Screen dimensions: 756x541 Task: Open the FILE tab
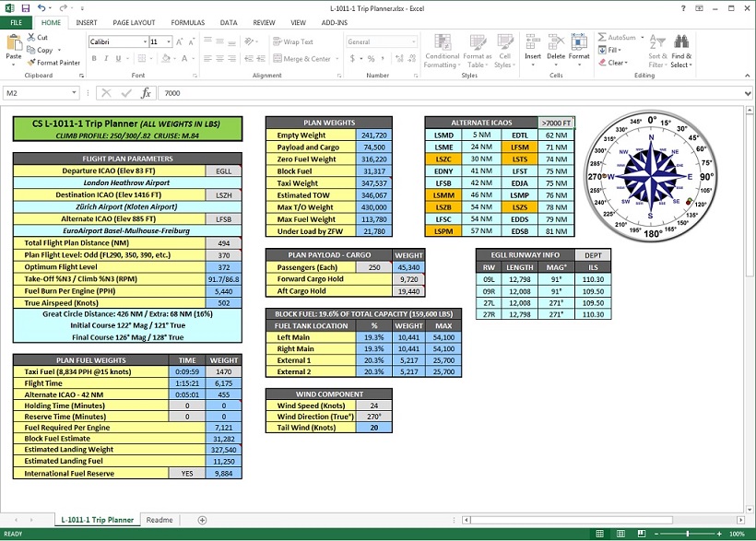click(x=17, y=23)
